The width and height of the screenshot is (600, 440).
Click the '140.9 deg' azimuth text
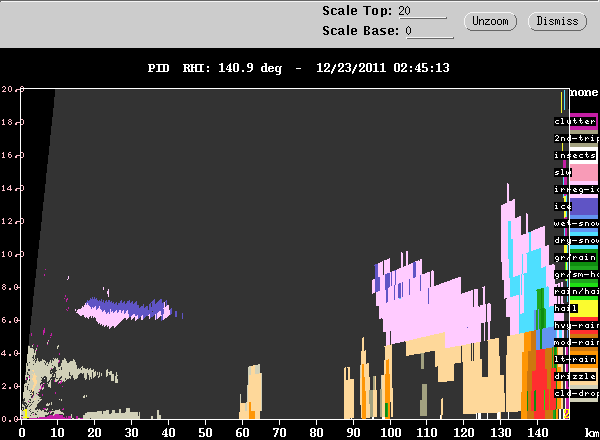(x=250, y=68)
